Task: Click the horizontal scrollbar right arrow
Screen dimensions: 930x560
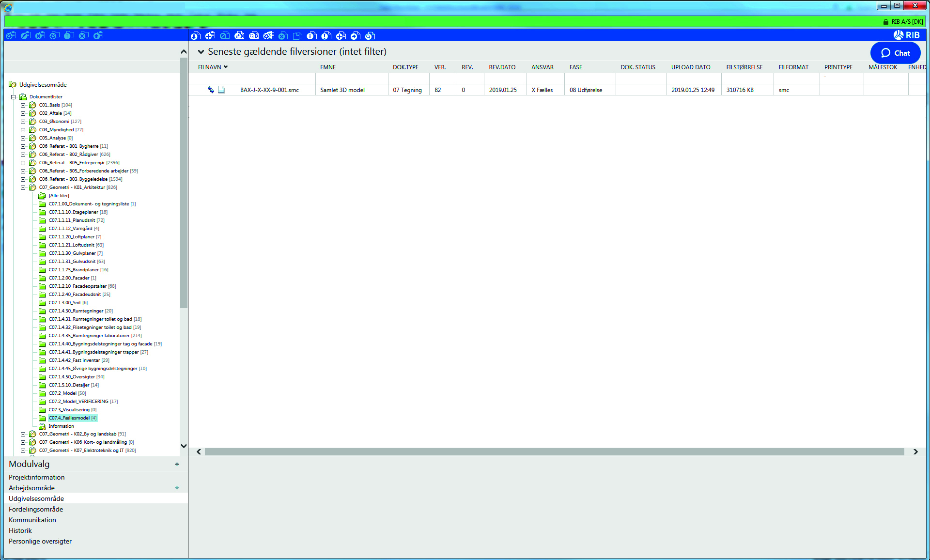Action: (x=915, y=451)
